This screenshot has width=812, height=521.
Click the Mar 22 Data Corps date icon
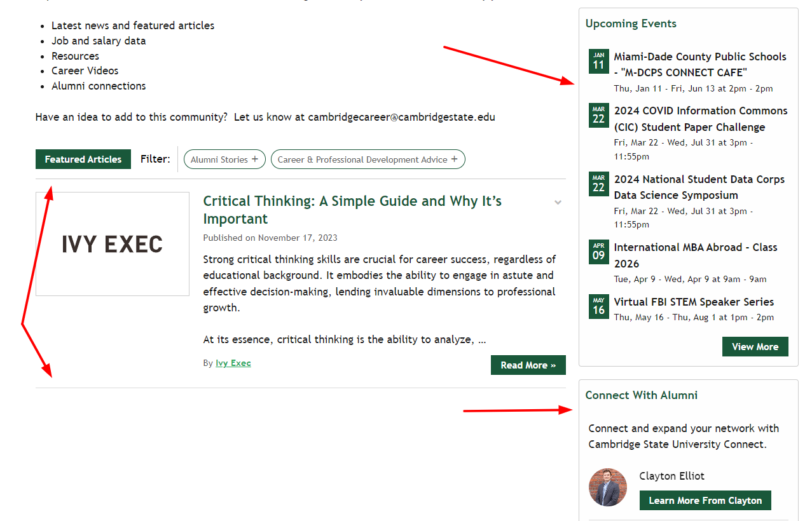coord(598,184)
